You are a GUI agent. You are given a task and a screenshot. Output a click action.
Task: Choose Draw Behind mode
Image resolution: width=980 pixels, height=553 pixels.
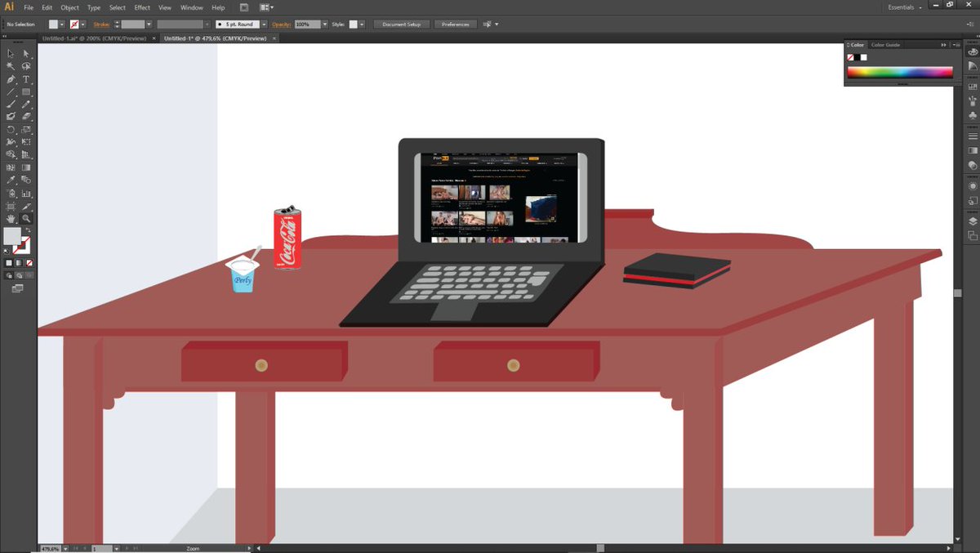18,276
